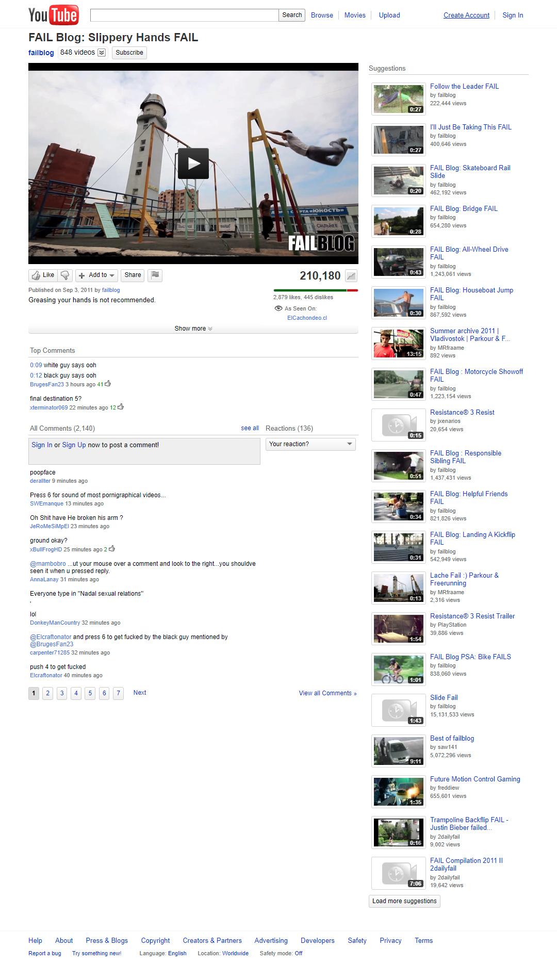The height and width of the screenshot is (980, 557).
Task: Go to comments page 5
Action: click(x=90, y=693)
